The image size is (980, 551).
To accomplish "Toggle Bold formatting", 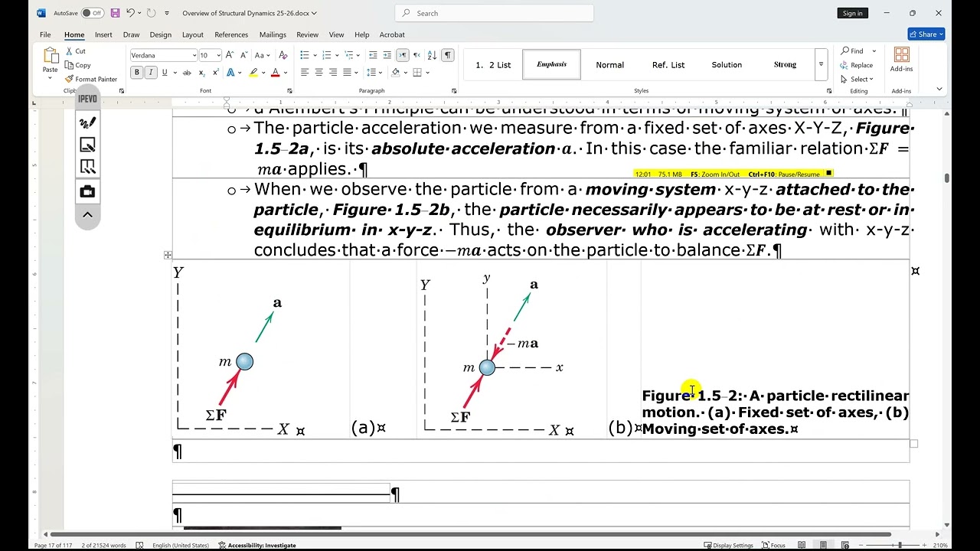I will tap(137, 73).
